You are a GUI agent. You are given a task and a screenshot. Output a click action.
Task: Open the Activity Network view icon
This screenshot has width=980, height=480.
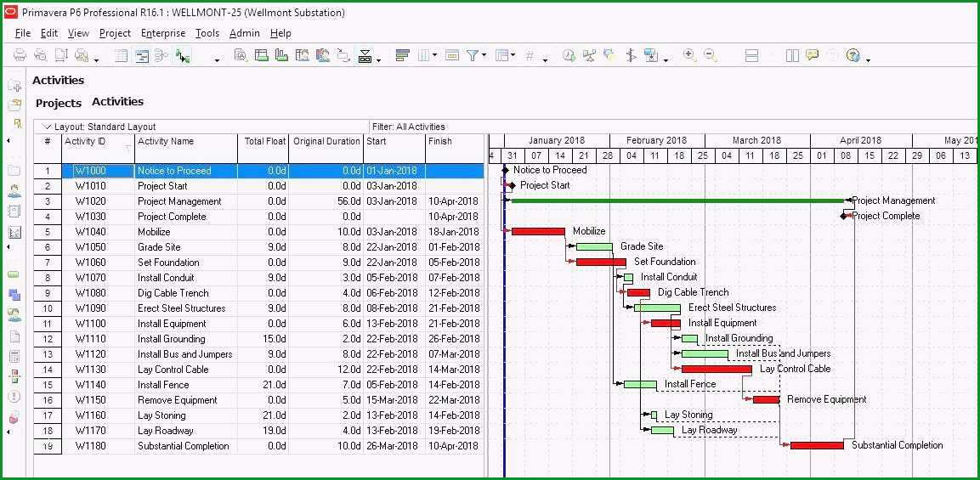coord(161,55)
